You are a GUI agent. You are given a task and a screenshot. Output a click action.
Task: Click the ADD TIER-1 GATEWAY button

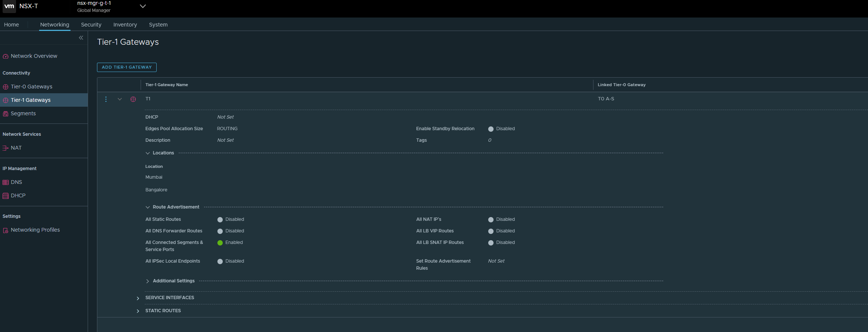click(x=127, y=67)
